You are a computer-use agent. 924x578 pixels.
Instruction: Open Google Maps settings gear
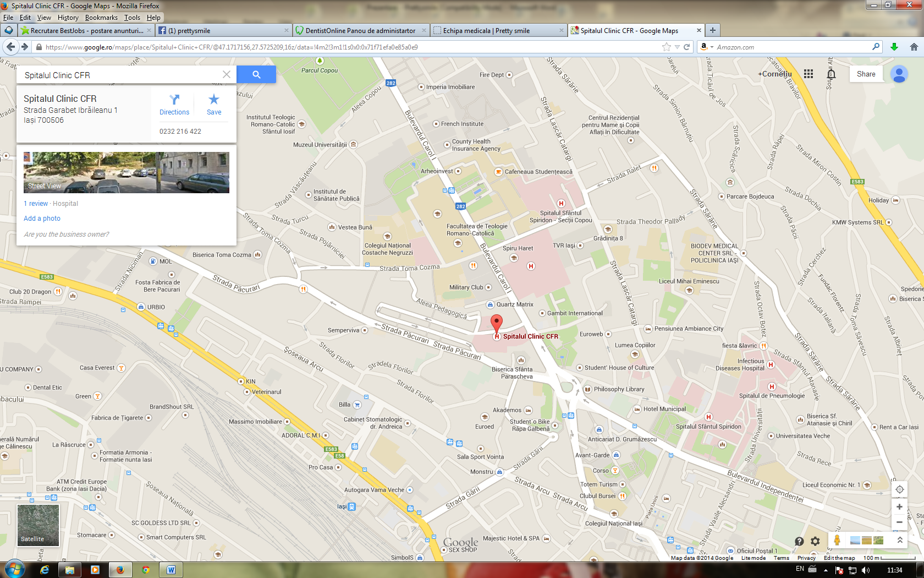point(815,542)
